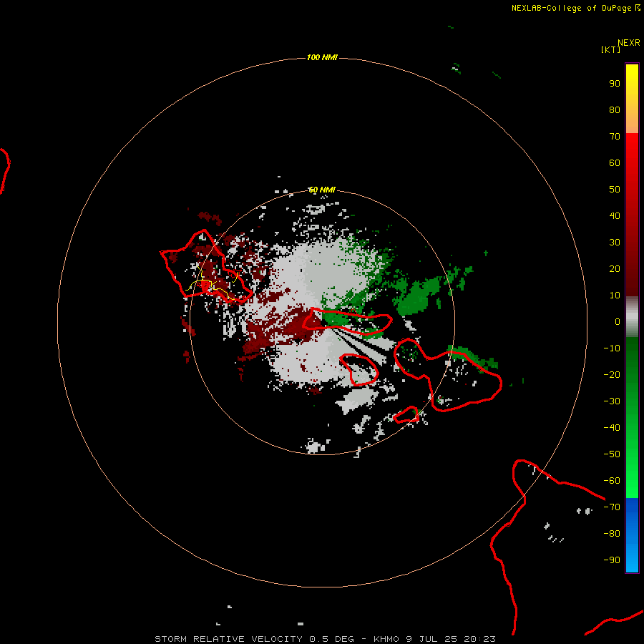
Task: Click the 70 value on velocity scale
Action: (x=615, y=137)
